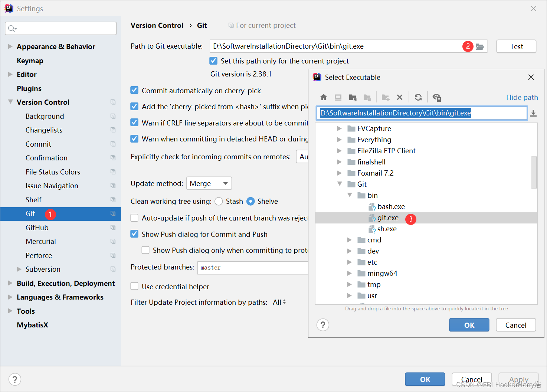The width and height of the screenshot is (547, 392).
Task: Collapse the Git folder in file tree
Action: click(x=339, y=184)
